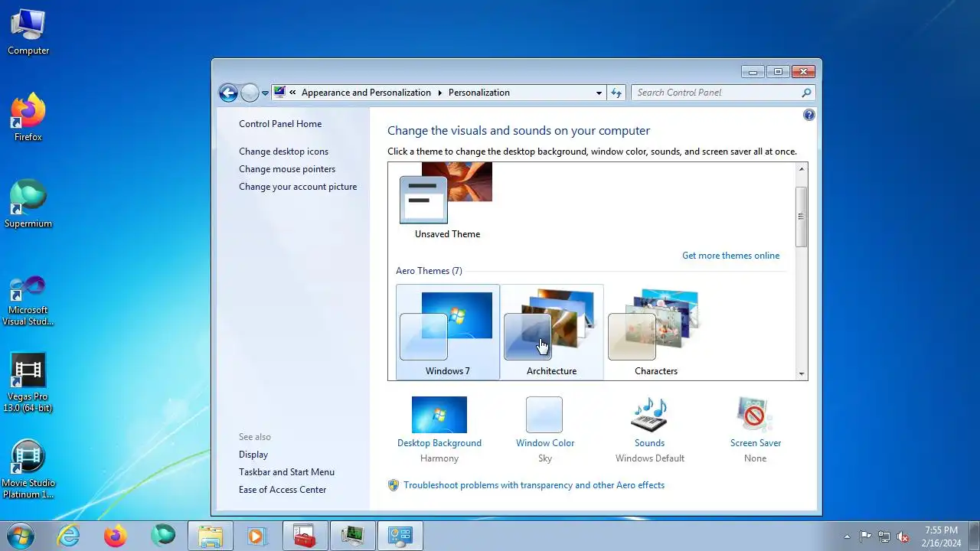Click Change your account picture link
The width and height of the screenshot is (980, 551).
(x=298, y=187)
